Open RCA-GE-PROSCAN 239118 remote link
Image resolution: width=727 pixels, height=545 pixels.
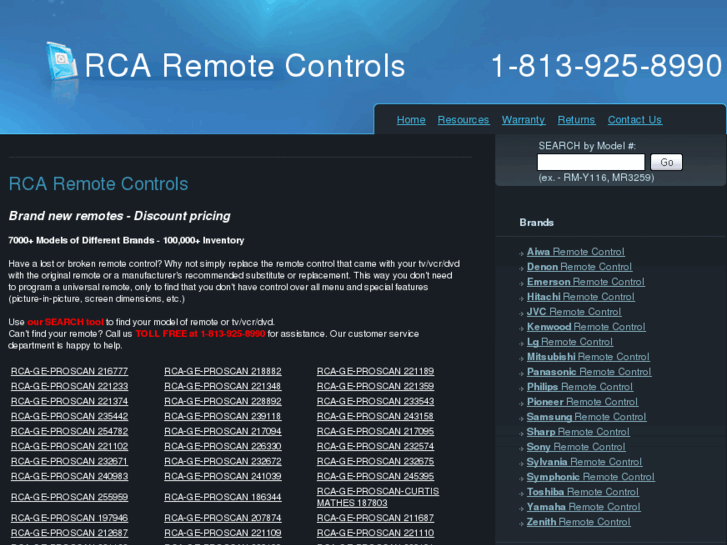click(223, 416)
